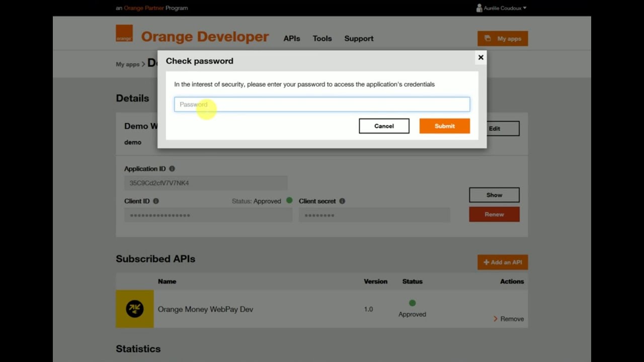
Task: Click the Orange Money WebPay Dev icon
Action: pos(135,309)
